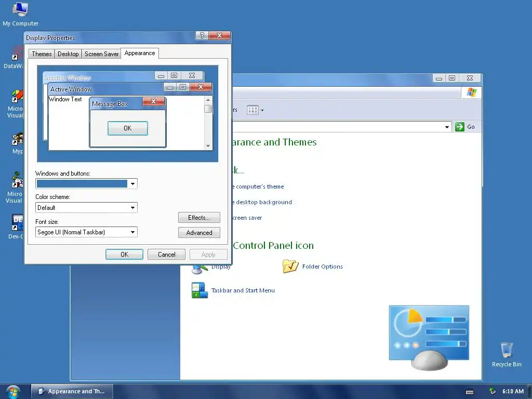Click Cancel in Display Properties
This screenshot has height=399, width=532.
(x=166, y=254)
